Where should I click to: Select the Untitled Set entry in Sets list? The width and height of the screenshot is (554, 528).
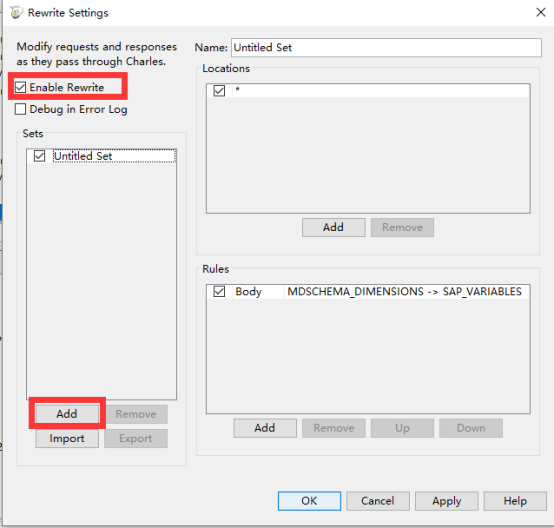[114, 156]
